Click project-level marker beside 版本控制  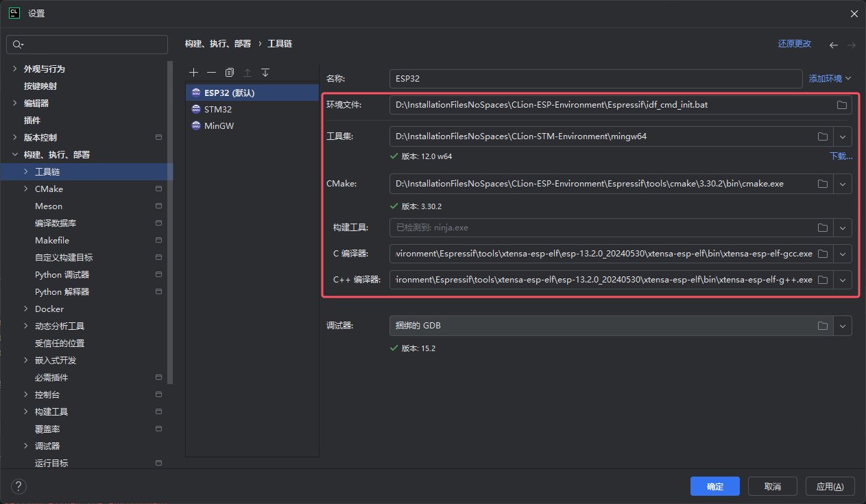pyautogui.click(x=158, y=138)
